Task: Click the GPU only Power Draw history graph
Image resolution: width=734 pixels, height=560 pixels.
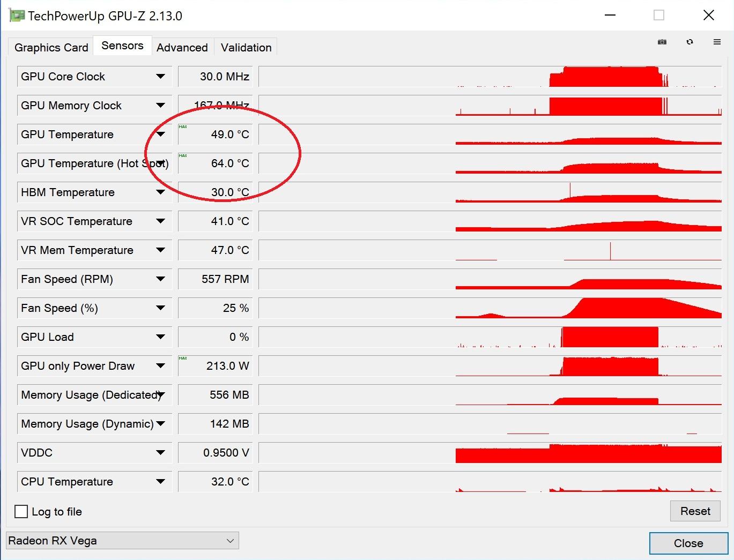Action: tap(490, 365)
